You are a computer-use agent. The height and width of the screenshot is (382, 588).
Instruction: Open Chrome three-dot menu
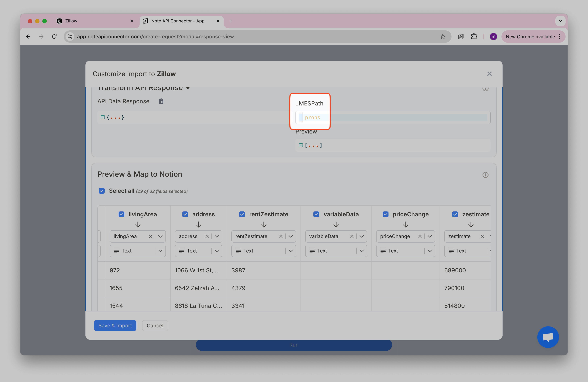click(560, 37)
